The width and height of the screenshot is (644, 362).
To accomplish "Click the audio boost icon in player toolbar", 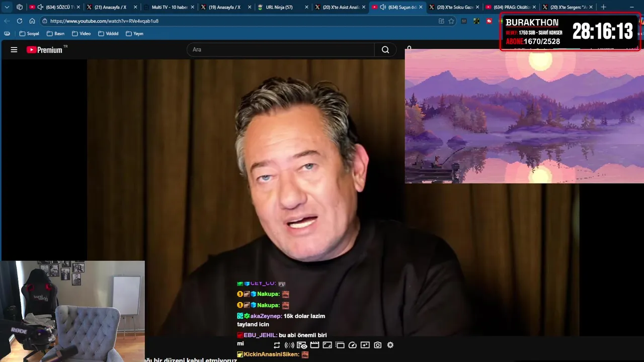I will (x=289, y=345).
